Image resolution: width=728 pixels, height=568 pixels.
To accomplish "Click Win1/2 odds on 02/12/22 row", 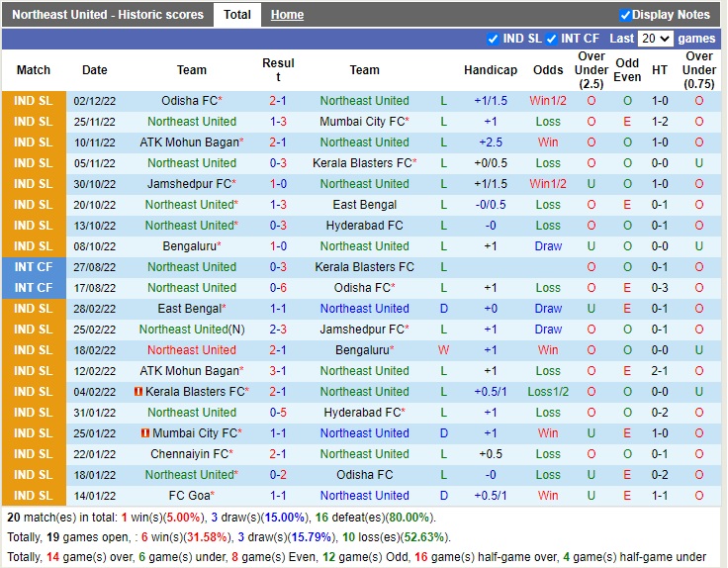I will pyautogui.click(x=548, y=101).
